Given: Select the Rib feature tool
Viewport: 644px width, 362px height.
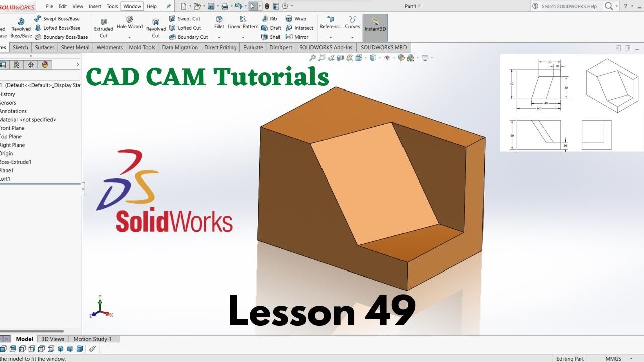Looking at the screenshot, I should point(269,19).
